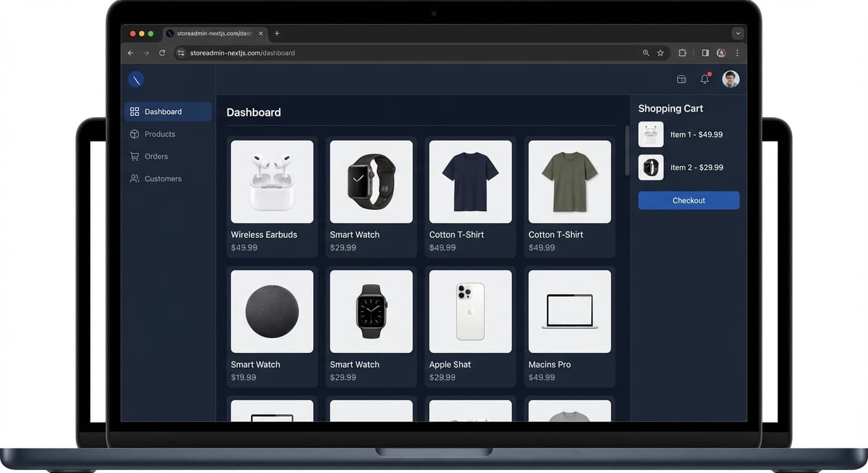This screenshot has width=868, height=473.
Task: Open the Wireless Earbuds product image
Action: (272, 182)
